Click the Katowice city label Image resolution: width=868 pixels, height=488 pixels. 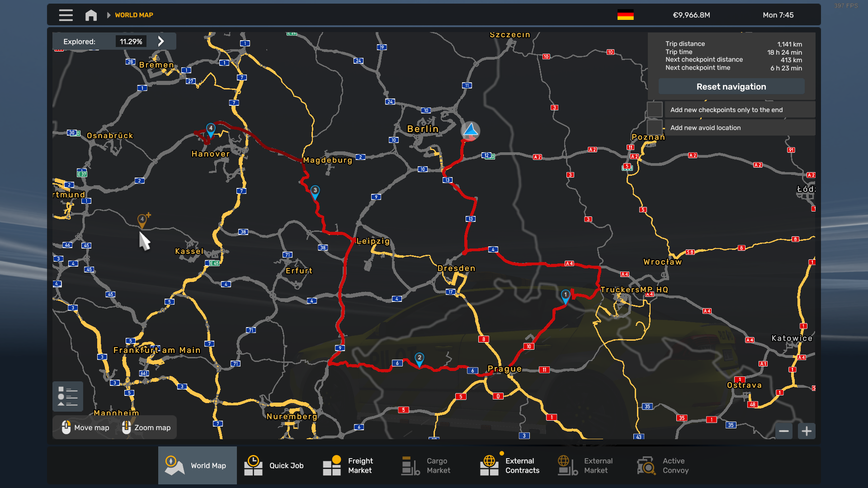[792, 338]
